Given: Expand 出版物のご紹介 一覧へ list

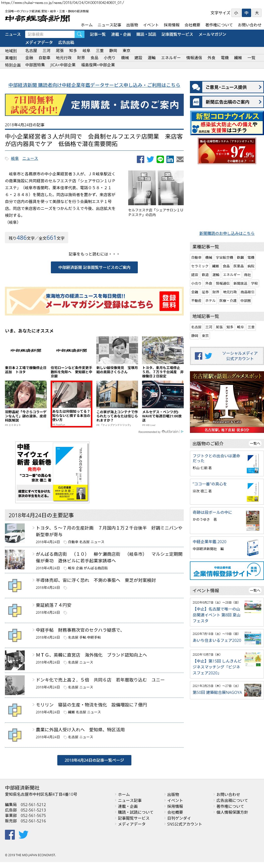Looking at the screenshot, I should (x=255, y=443).
